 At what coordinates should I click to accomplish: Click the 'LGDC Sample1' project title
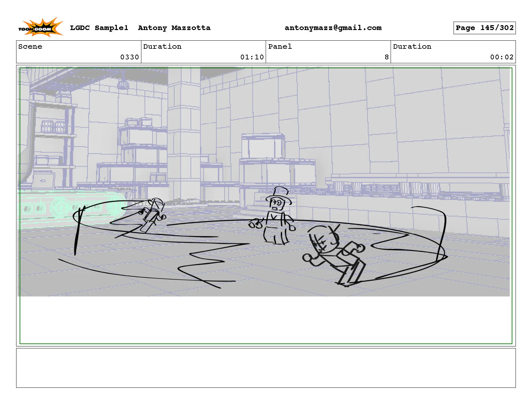pyautogui.click(x=99, y=28)
